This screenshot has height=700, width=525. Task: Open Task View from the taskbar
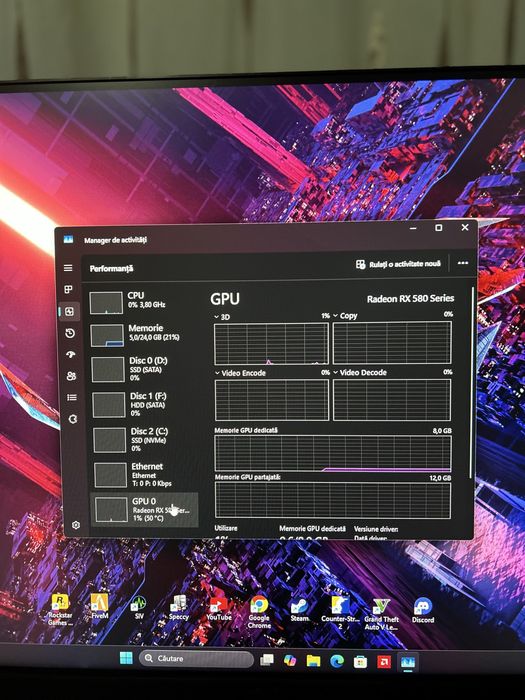point(267,660)
